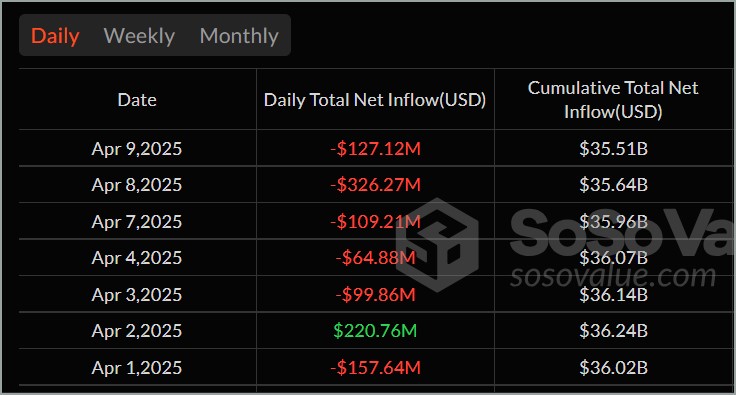The width and height of the screenshot is (736, 395).
Task: Select the Apr 9,2025 date cell
Action: pyautogui.click(x=137, y=149)
